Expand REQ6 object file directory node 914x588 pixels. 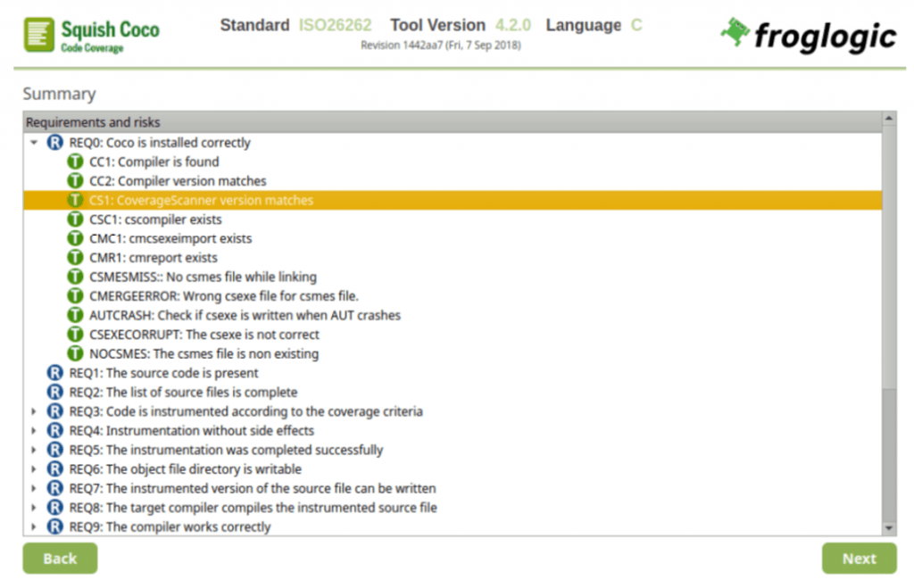pyautogui.click(x=34, y=469)
